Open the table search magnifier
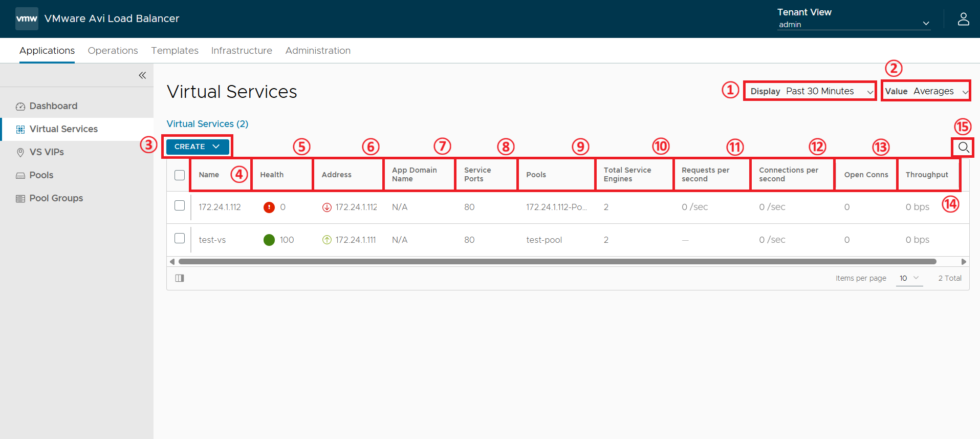The image size is (980, 439). pyautogui.click(x=963, y=148)
